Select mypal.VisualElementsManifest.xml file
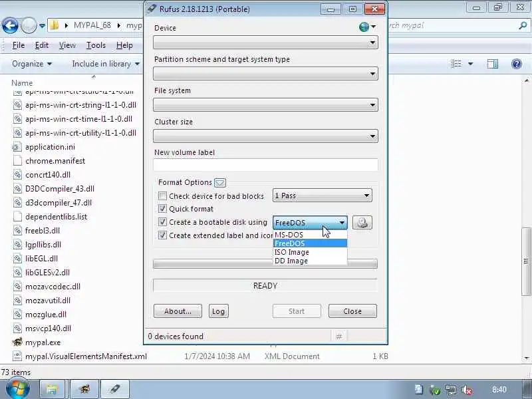 [x=86, y=356]
